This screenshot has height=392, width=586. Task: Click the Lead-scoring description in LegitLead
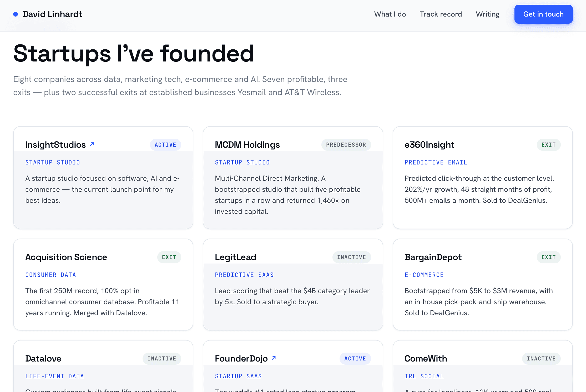point(292,296)
